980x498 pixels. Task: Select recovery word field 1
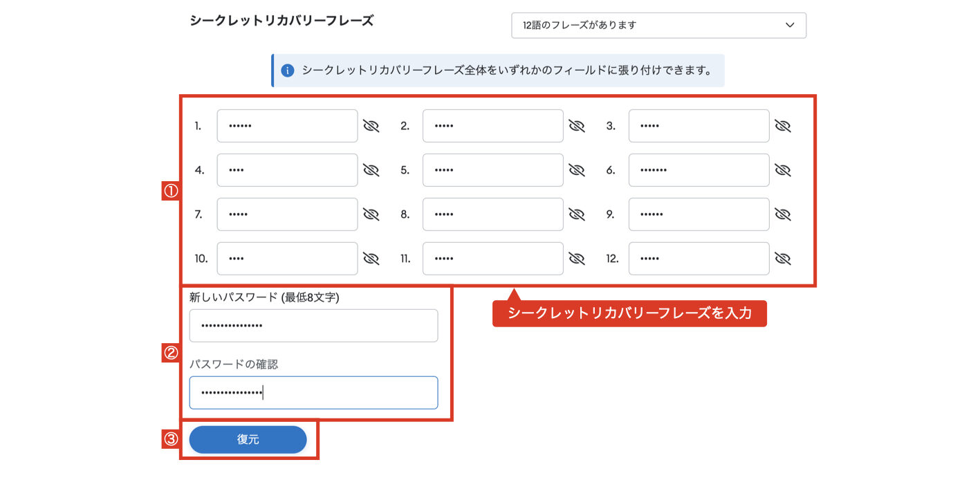click(x=287, y=126)
